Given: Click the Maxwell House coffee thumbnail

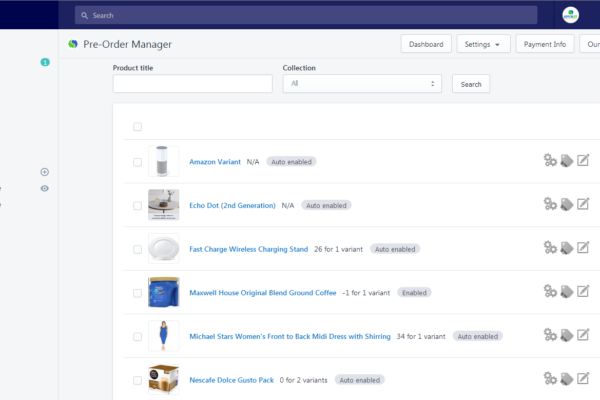Looking at the screenshot, I should (x=163, y=292).
